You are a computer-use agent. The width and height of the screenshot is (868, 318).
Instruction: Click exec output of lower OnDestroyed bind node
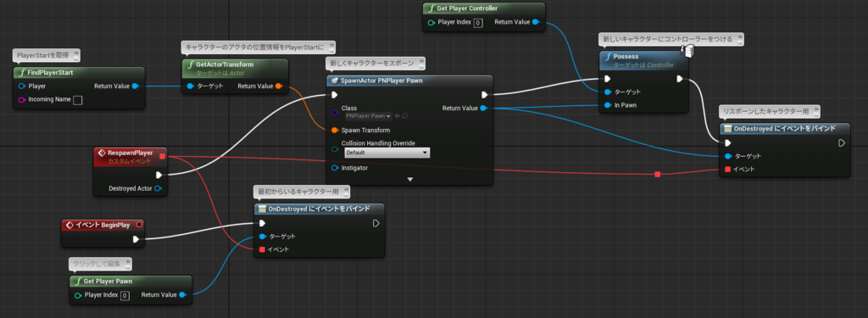[x=376, y=223]
